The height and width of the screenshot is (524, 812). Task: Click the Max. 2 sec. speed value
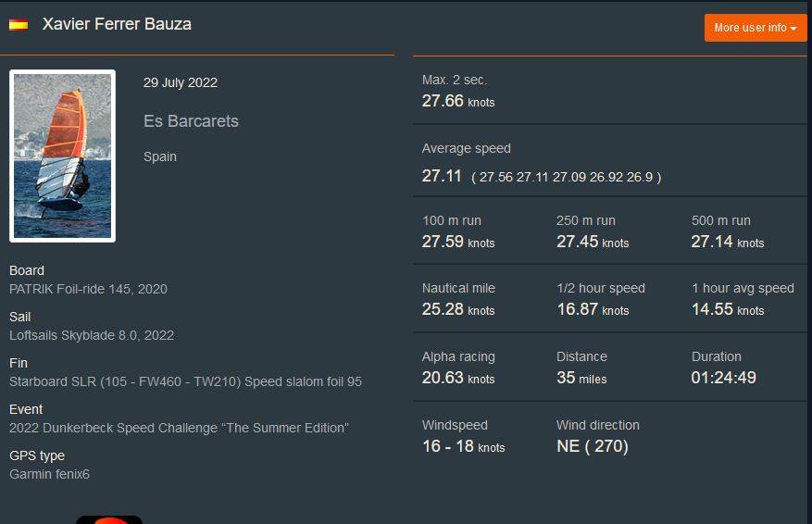[x=443, y=101]
